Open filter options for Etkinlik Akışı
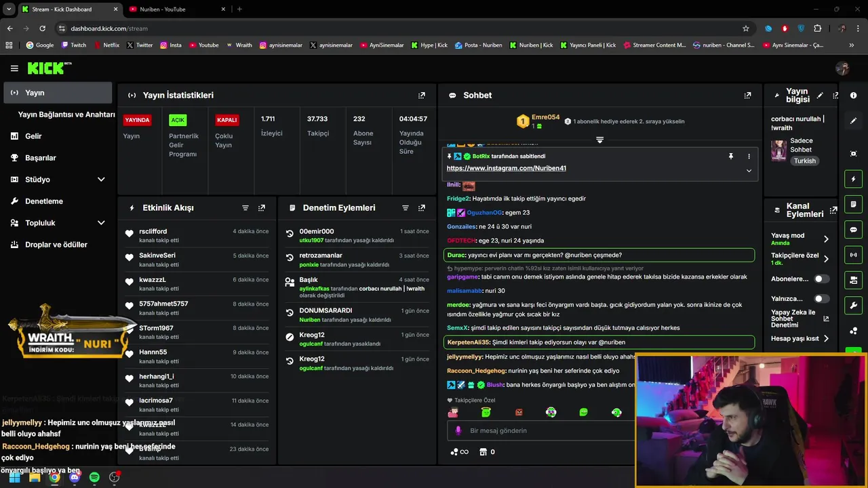Viewport: 868px width, 488px height. pyautogui.click(x=245, y=208)
